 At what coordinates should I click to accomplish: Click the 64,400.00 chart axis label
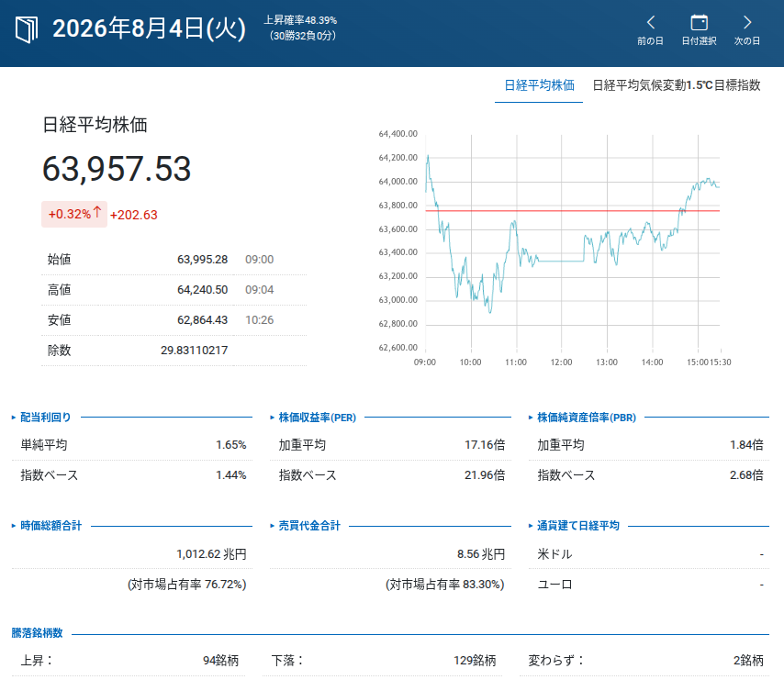tap(398, 134)
